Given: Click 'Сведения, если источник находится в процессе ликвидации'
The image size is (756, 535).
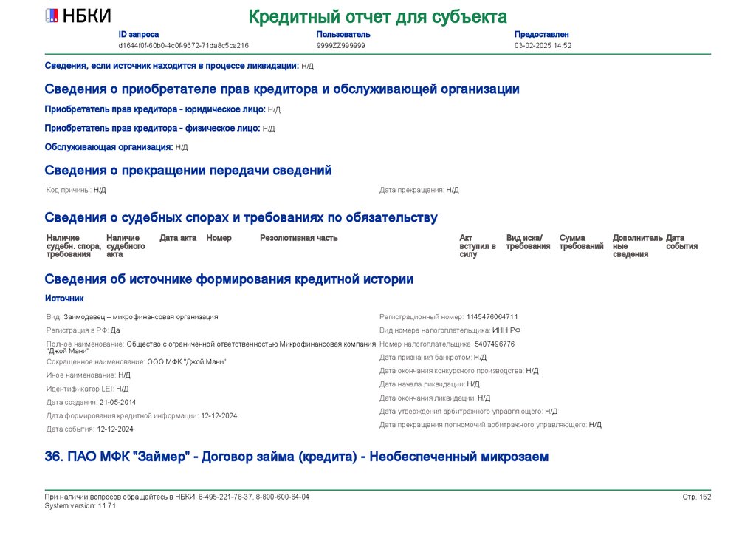Looking at the screenshot, I should pyautogui.click(x=171, y=66).
